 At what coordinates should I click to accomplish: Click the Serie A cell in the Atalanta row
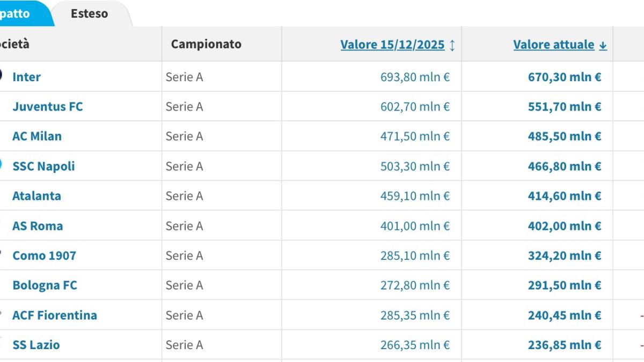185,196
